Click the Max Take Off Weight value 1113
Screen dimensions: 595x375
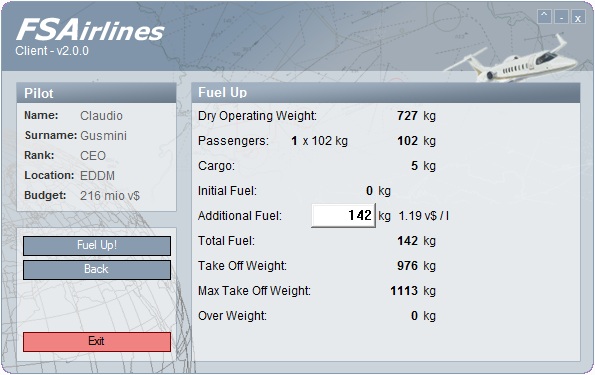404,291
